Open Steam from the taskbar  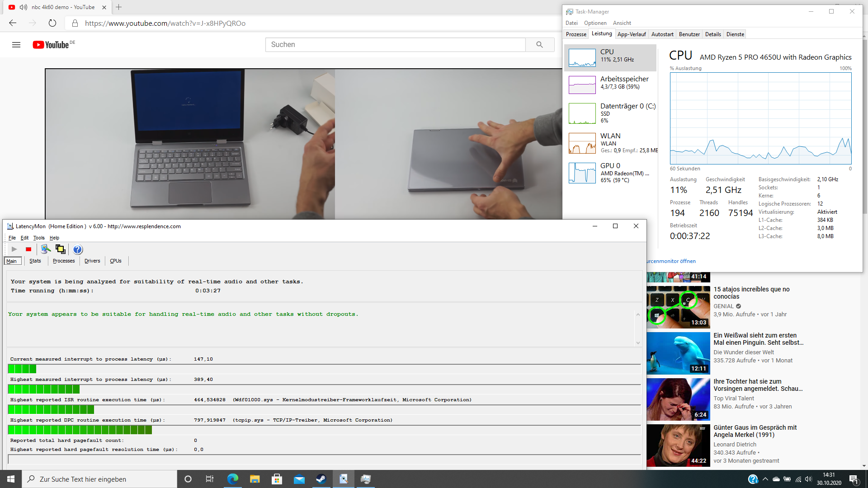coord(321,479)
